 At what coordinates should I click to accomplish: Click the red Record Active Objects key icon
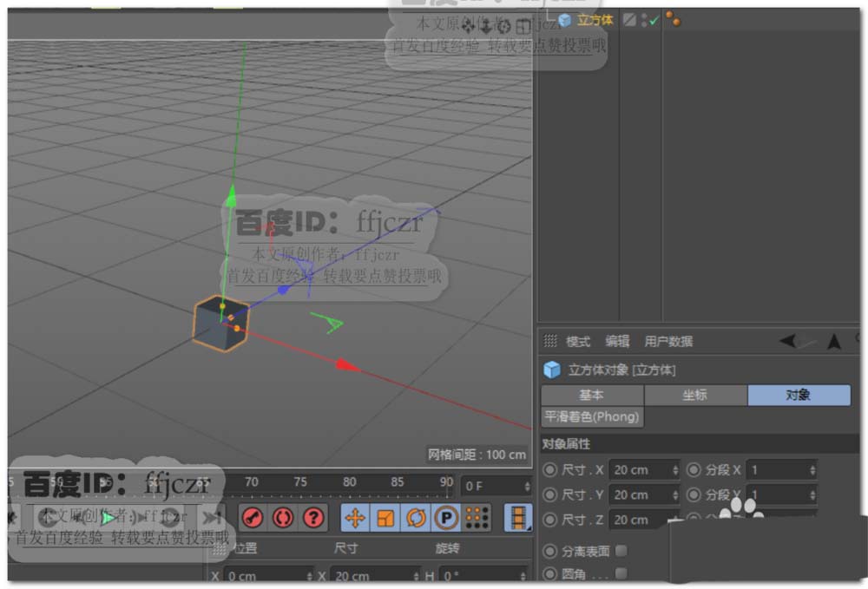[253, 518]
